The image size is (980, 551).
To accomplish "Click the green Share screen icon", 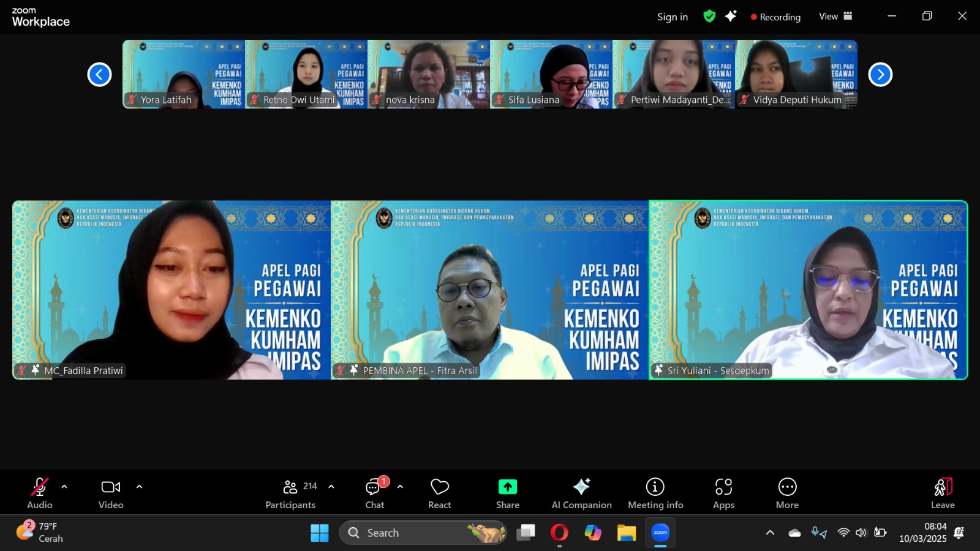I will tap(507, 487).
